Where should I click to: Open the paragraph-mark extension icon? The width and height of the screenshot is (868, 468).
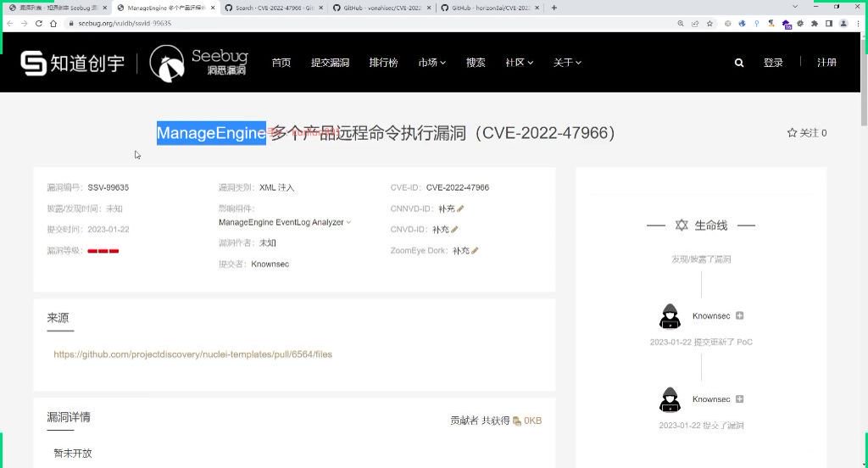click(771, 23)
